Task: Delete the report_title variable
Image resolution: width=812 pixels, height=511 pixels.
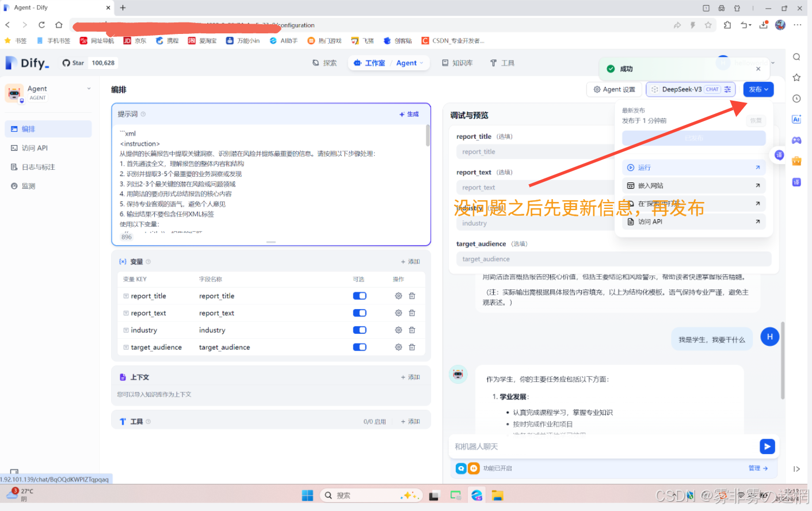Action: [412, 296]
